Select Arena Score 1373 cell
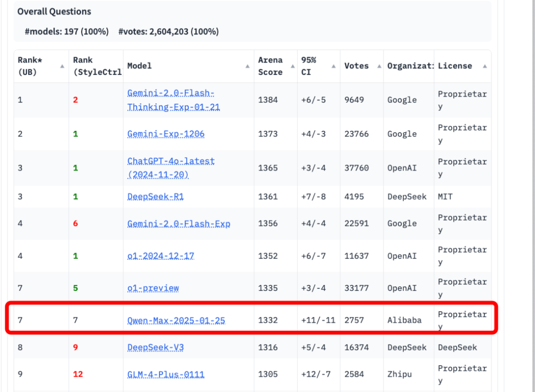The width and height of the screenshot is (535, 392). pyautogui.click(x=268, y=134)
